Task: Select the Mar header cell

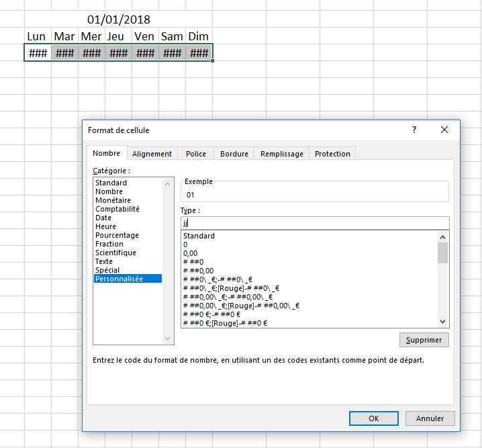Action: tap(64, 36)
